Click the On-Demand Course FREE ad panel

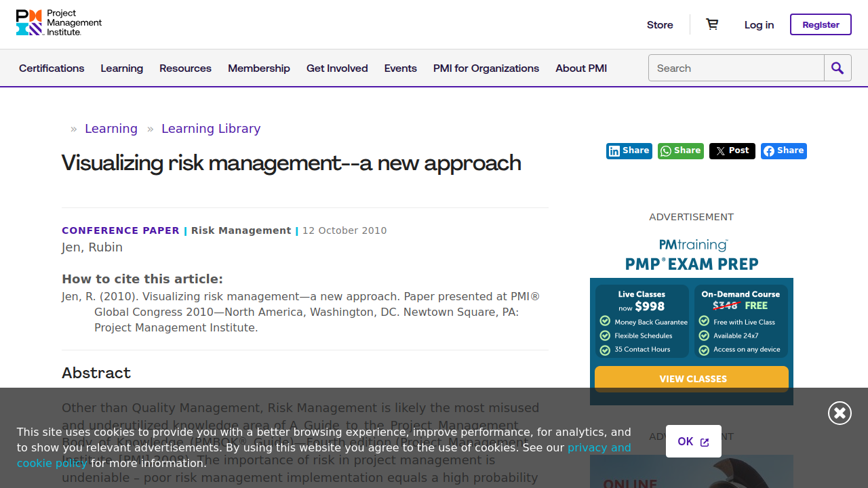(741, 321)
